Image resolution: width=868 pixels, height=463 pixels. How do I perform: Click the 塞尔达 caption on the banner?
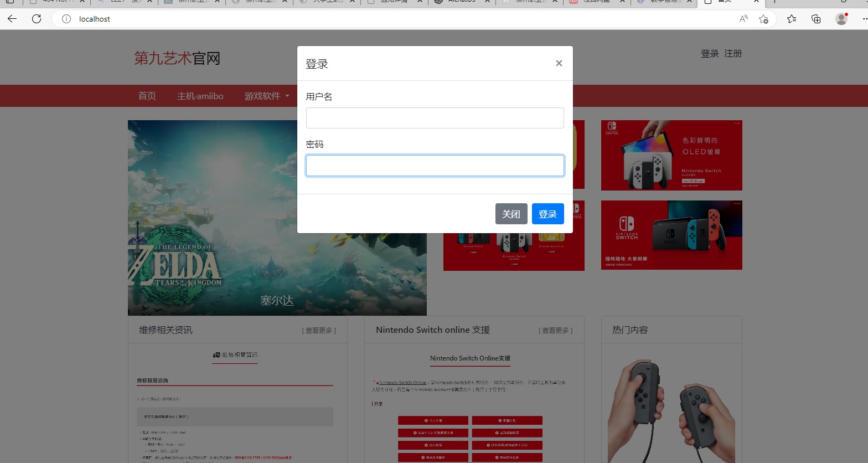[277, 301]
